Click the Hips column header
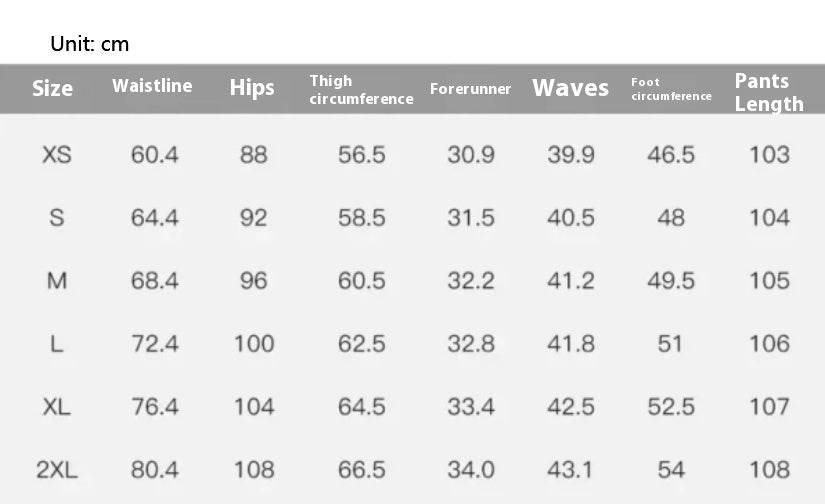This screenshot has height=504, width=825. pyautogui.click(x=252, y=88)
